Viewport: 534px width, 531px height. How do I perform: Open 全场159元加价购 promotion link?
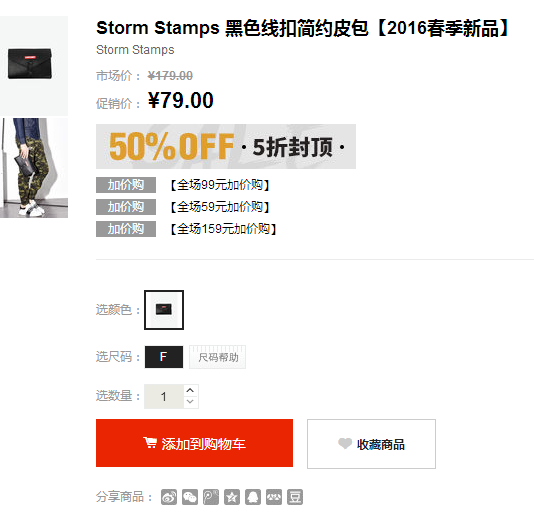[x=223, y=229]
